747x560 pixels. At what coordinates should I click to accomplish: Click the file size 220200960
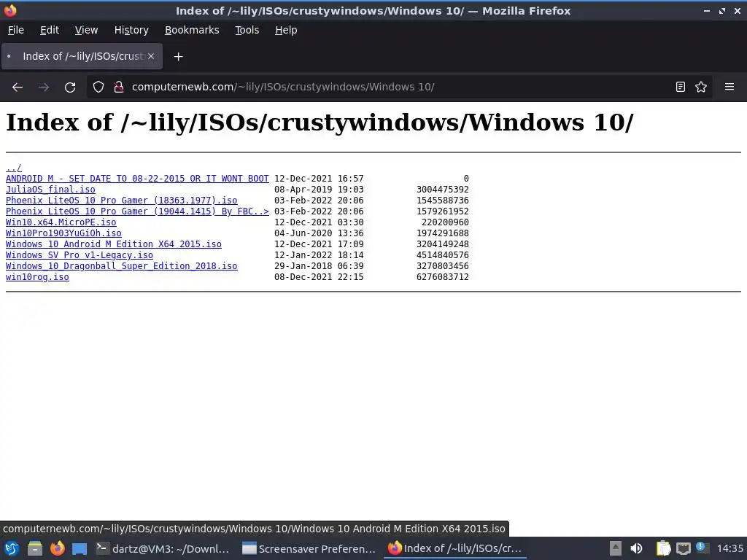(445, 222)
